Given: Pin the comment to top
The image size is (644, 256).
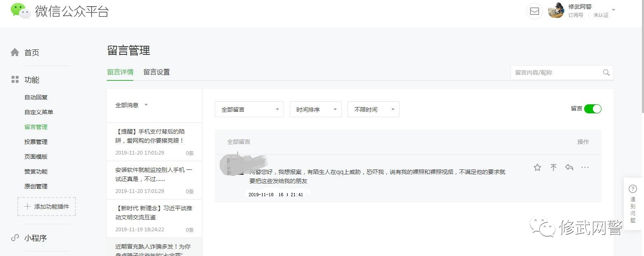Looking at the screenshot, I should (x=554, y=167).
